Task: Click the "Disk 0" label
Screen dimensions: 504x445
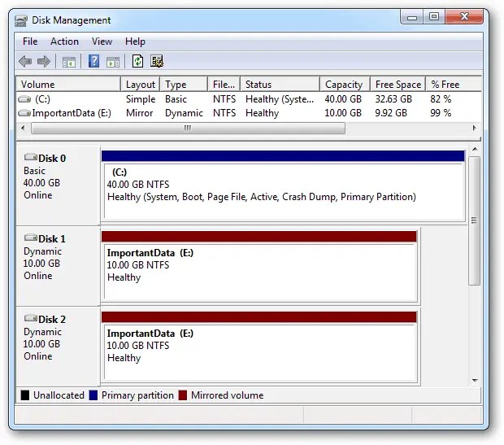Action: [x=52, y=159]
